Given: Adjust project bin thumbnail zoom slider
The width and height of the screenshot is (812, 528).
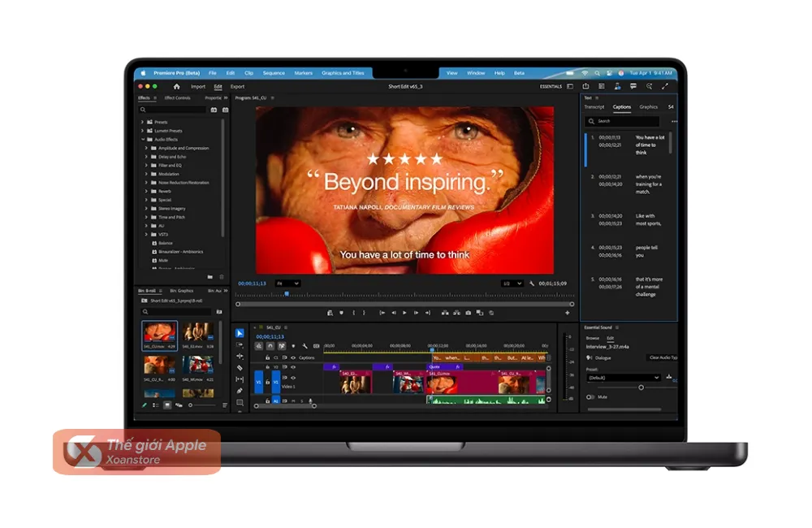Looking at the screenshot, I should coord(190,405).
